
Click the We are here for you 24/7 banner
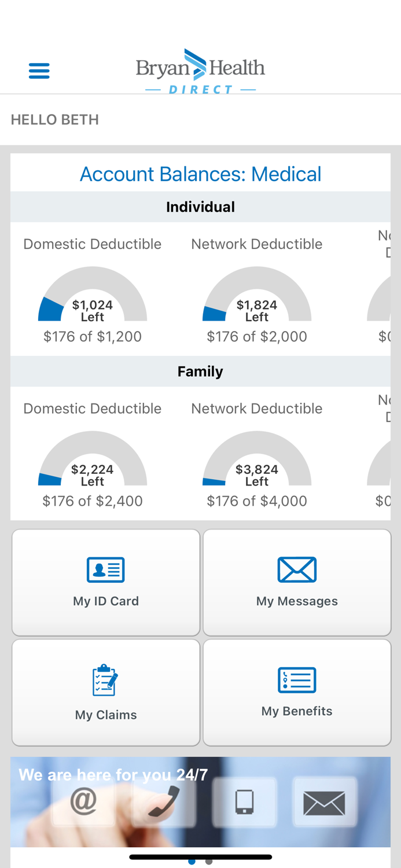click(113, 774)
